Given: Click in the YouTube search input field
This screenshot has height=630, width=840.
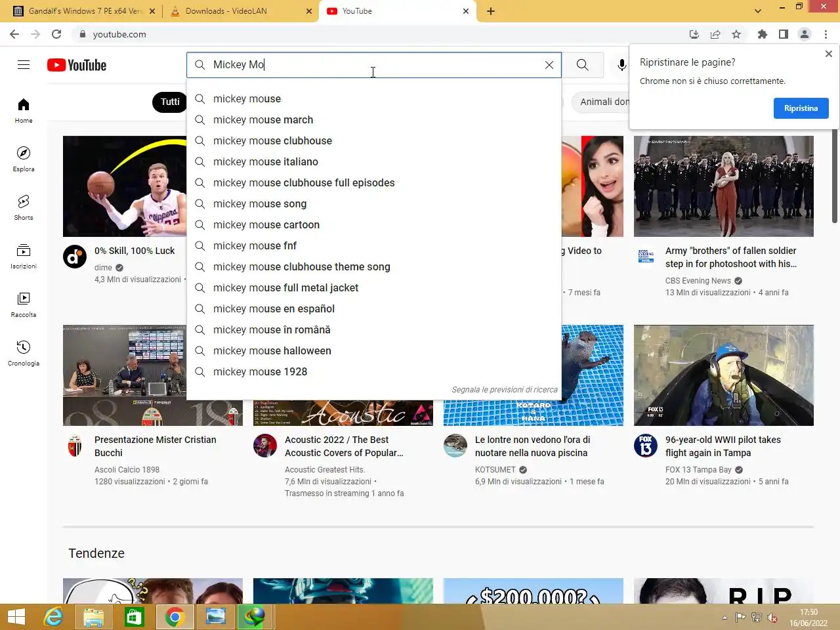Looking at the screenshot, I should pyautogui.click(x=374, y=65).
